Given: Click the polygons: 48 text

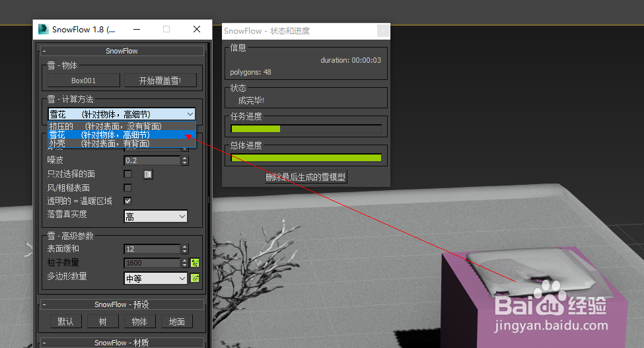Looking at the screenshot, I should (250, 72).
